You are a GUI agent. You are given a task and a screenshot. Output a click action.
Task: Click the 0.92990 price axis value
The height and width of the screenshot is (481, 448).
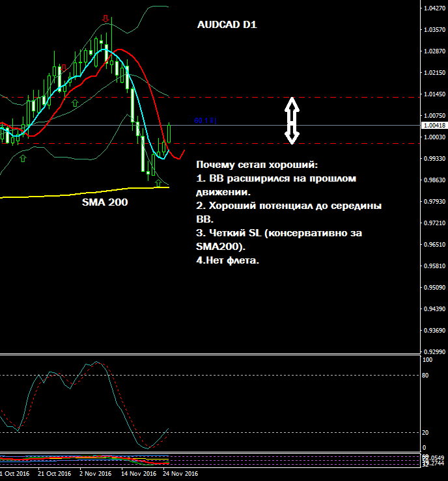[434, 352]
